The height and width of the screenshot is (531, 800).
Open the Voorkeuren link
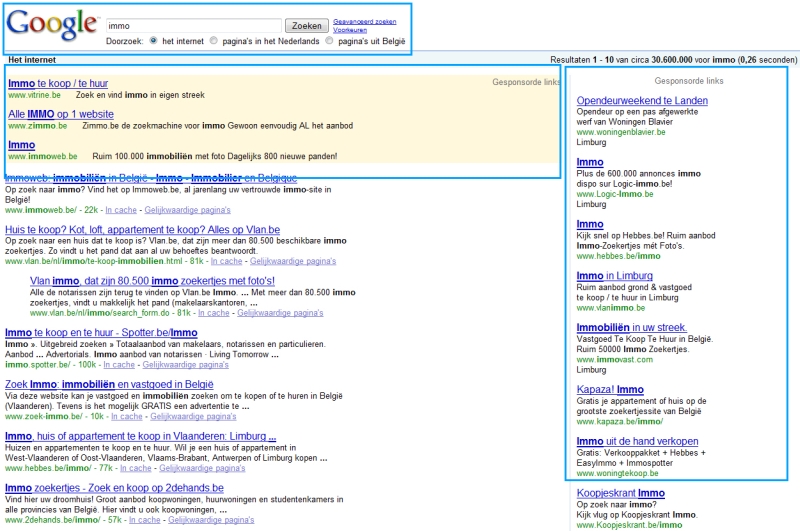tap(350, 30)
